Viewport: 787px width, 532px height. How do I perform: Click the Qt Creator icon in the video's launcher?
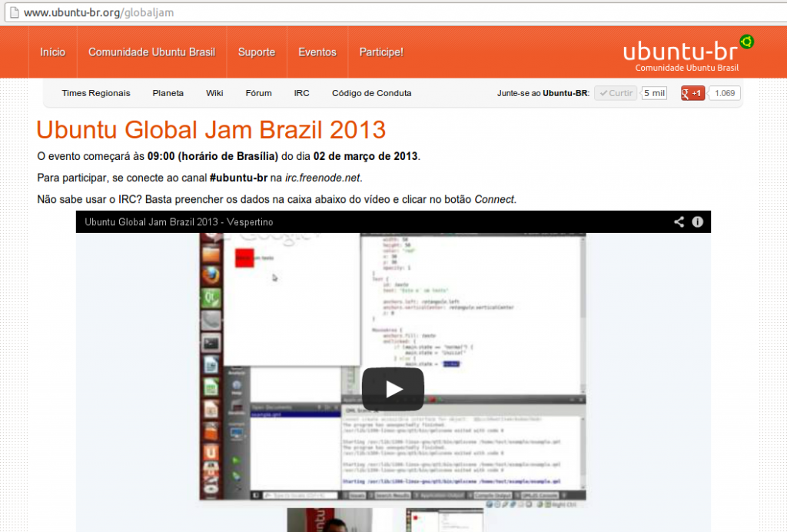[211, 298]
